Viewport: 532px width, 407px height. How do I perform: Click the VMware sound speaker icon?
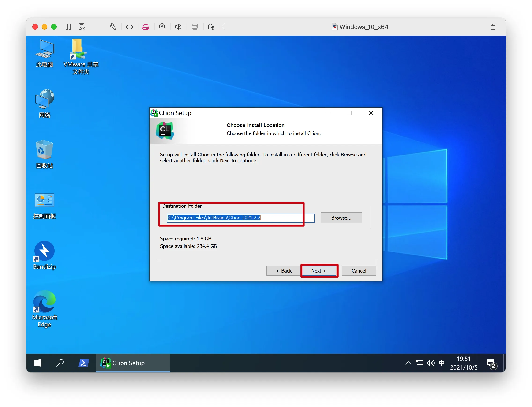178,27
